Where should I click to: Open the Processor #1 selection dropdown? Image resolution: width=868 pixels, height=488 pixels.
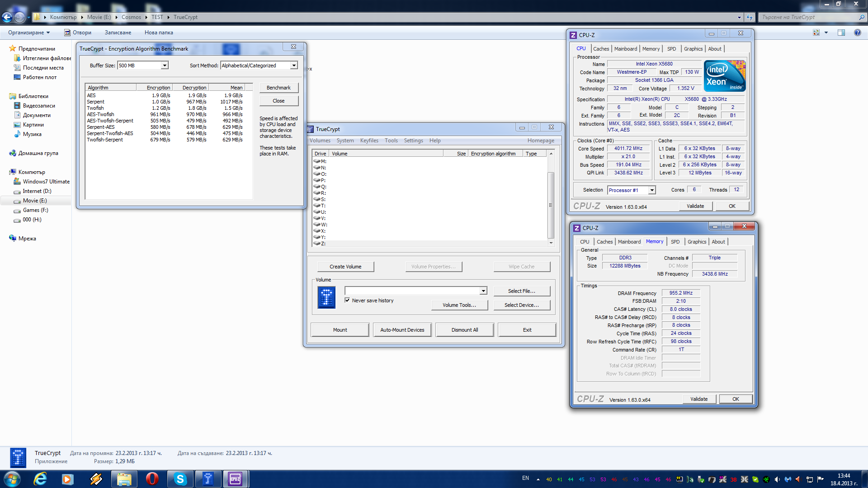tap(652, 190)
